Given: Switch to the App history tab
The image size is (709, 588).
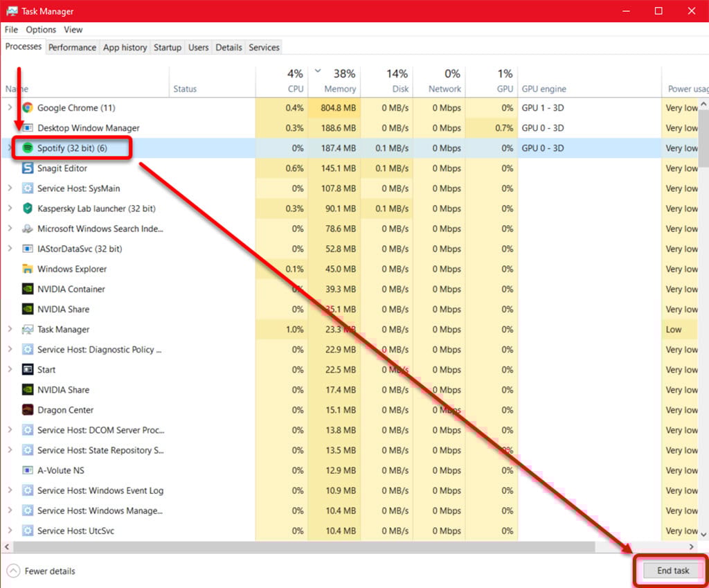Looking at the screenshot, I should point(125,48).
